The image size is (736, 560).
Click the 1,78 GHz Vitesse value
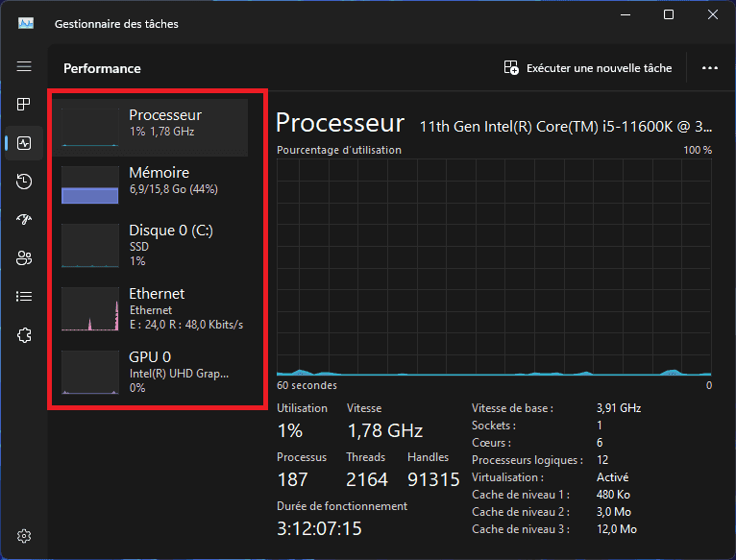coord(385,430)
